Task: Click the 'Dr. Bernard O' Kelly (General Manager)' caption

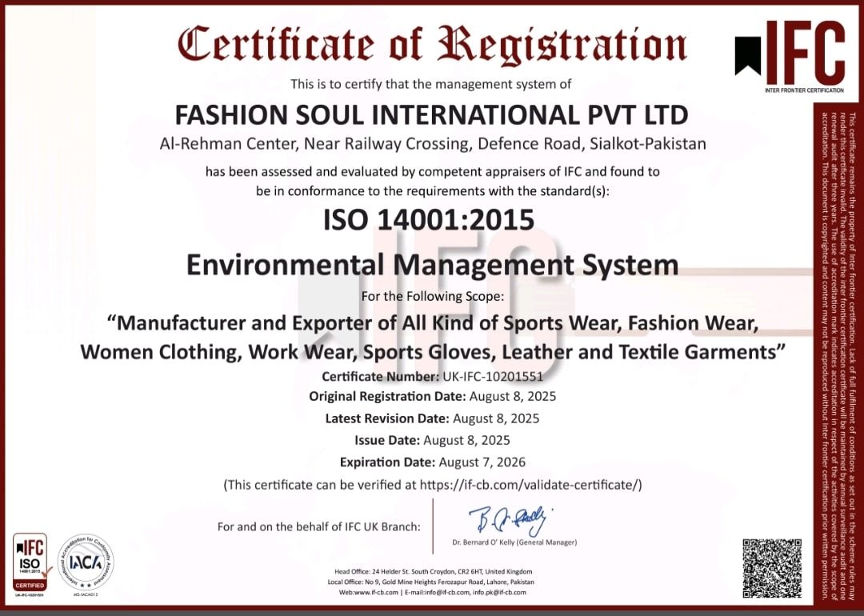Action: [514, 542]
